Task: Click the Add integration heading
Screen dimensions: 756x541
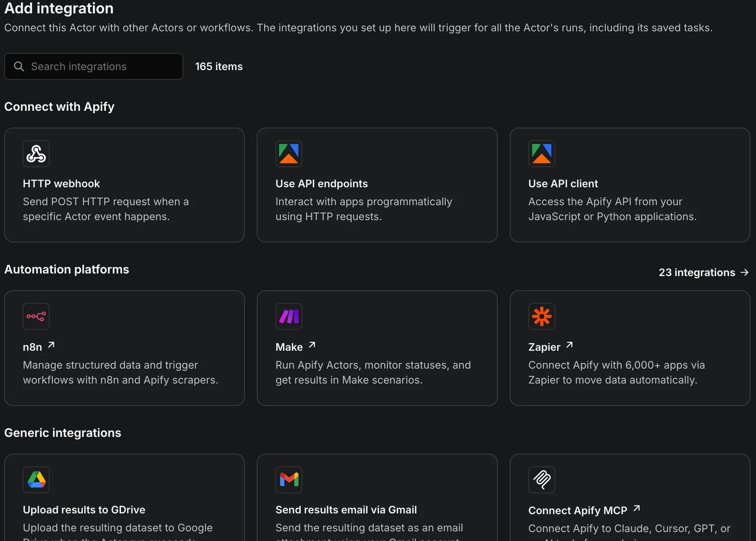Action: click(x=59, y=8)
